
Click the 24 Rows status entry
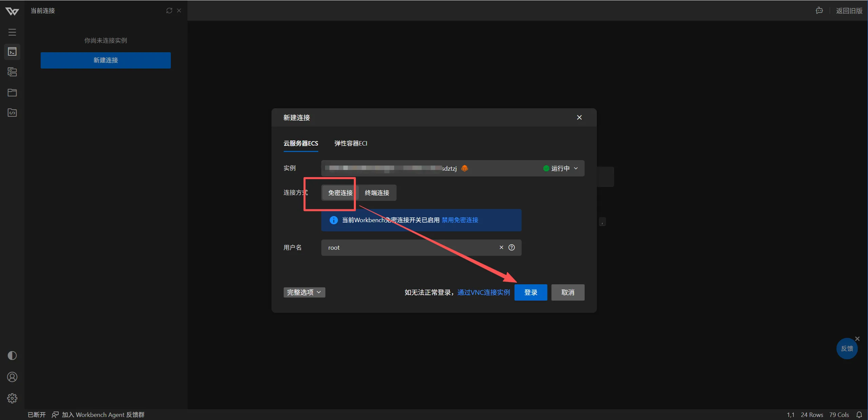(812, 415)
